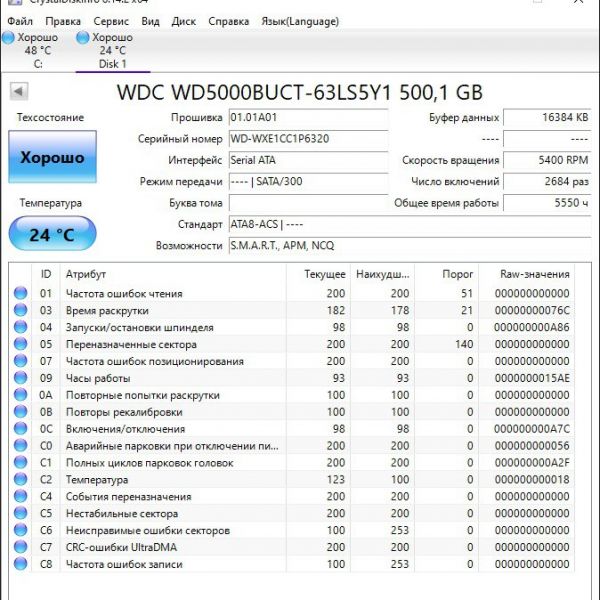Viewport: 600px width, 600px height.
Task: Click the empty Буква тома field
Action: tap(308, 203)
